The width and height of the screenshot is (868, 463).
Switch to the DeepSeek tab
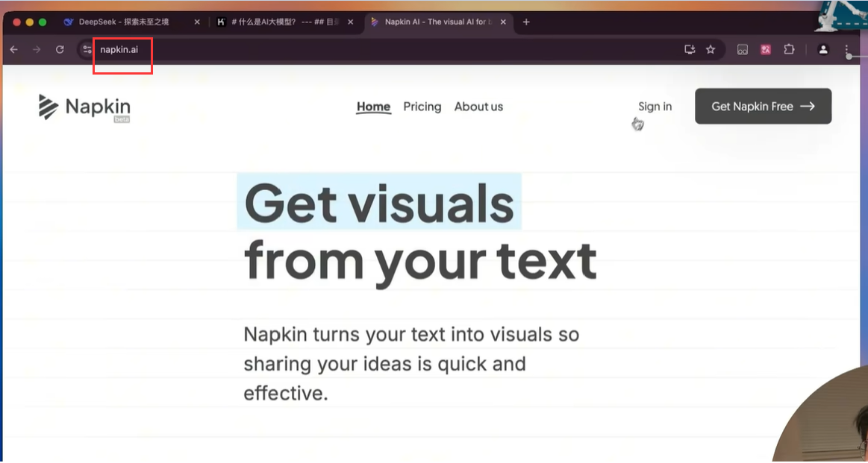pos(132,22)
